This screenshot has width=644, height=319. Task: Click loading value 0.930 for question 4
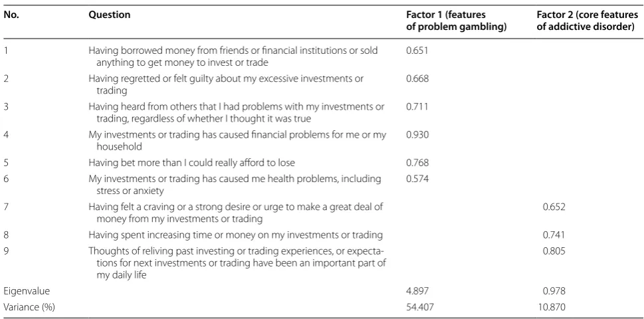point(417,135)
